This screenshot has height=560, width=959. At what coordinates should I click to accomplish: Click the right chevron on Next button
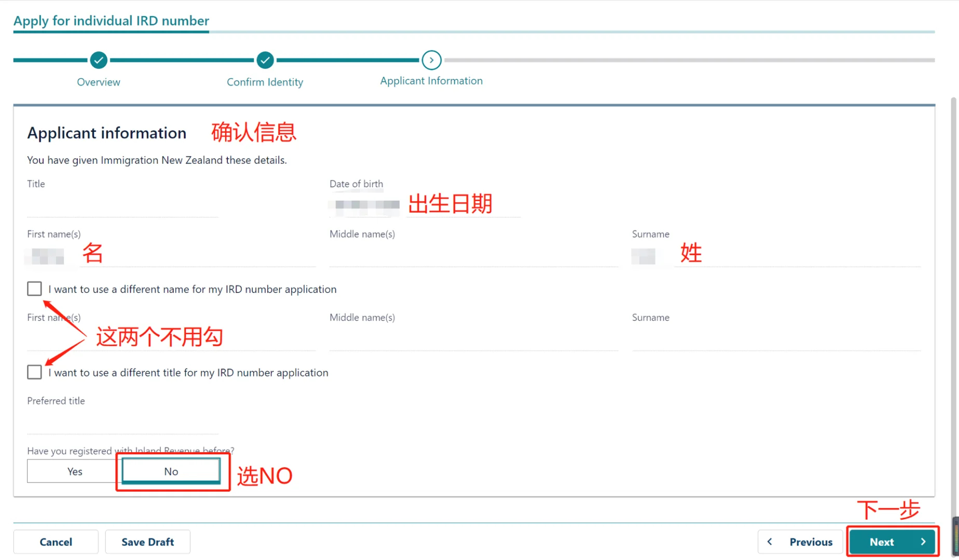click(923, 541)
